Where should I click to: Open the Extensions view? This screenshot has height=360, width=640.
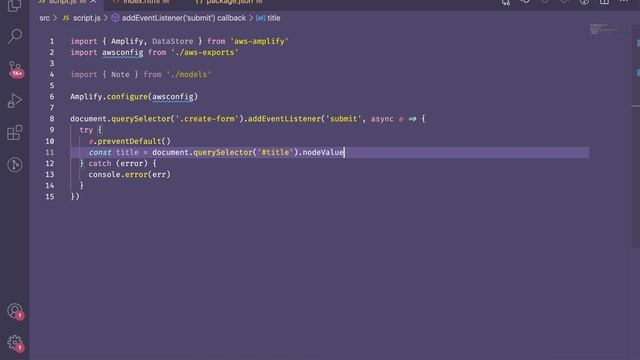coord(15,133)
